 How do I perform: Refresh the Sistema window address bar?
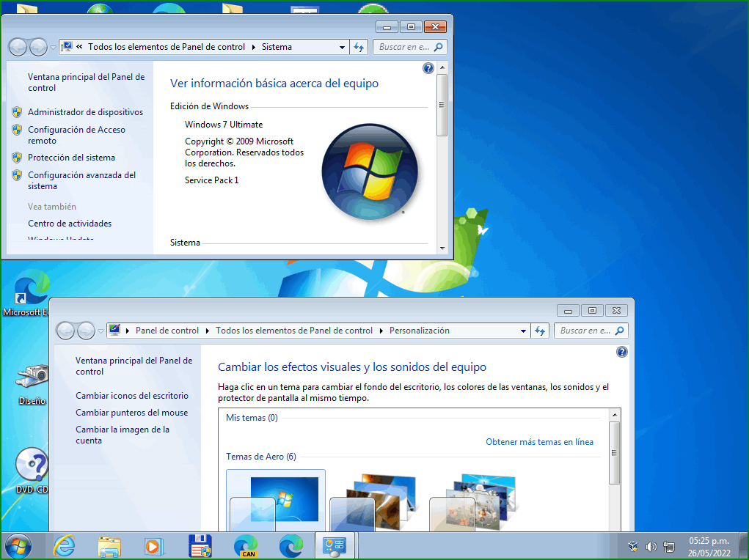click(x=359, y=47)
